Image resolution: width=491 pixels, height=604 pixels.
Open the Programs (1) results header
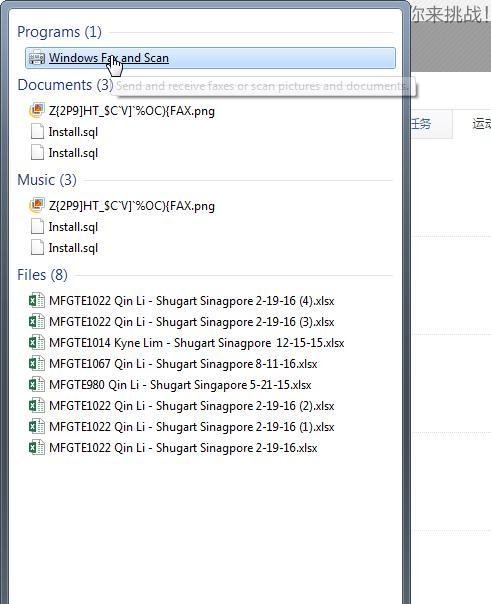tap(59, 32)
